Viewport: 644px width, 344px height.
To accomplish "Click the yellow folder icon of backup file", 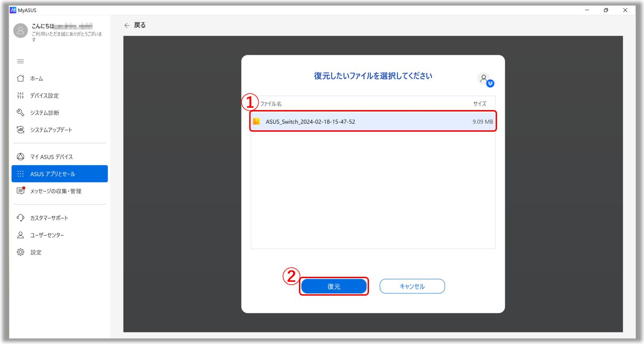I will pos(257,122).
